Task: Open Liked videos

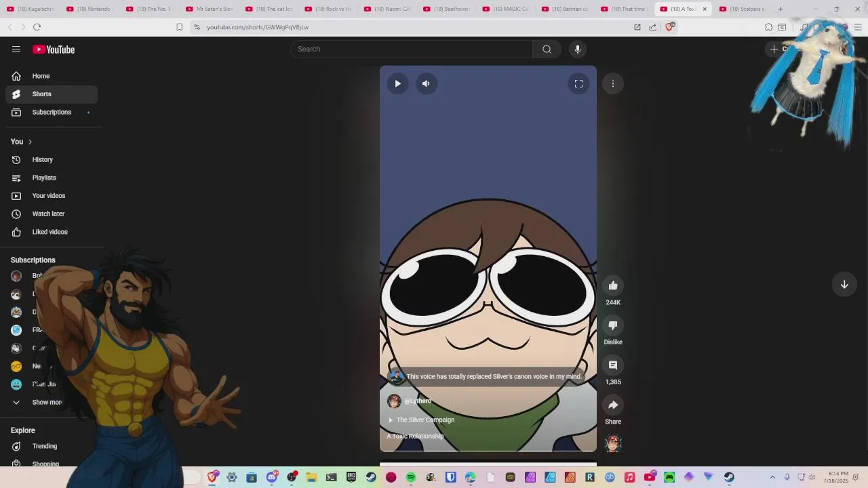Action: [52, 232]
